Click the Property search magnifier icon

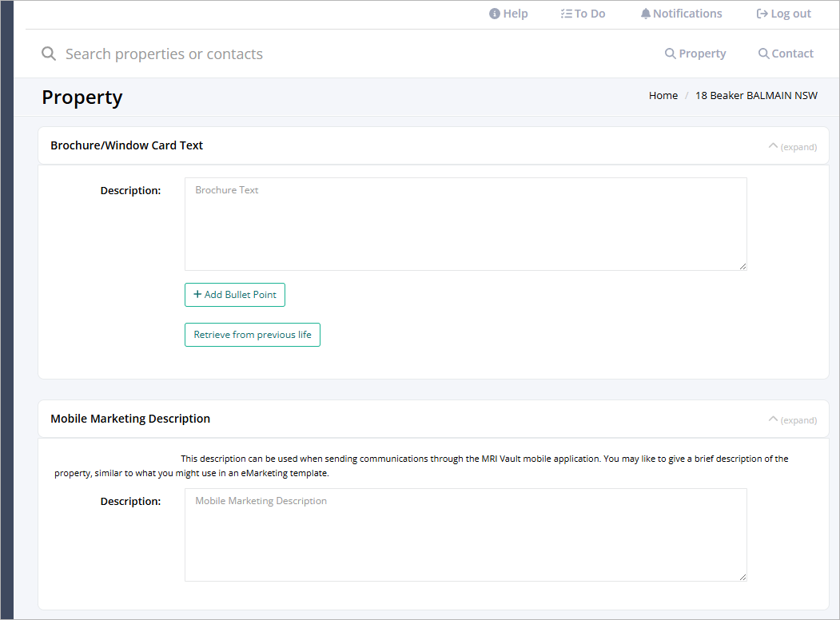[x=671, y=54]
